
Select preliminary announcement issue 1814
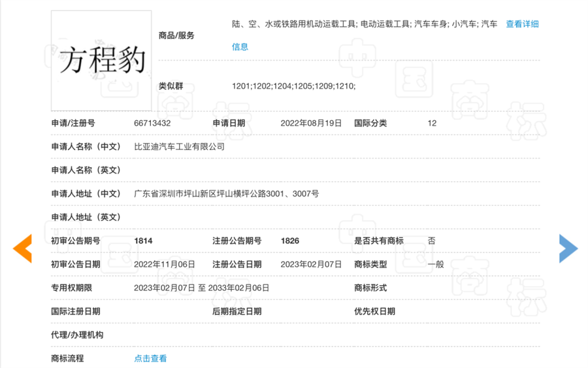(x=143, y=241)
